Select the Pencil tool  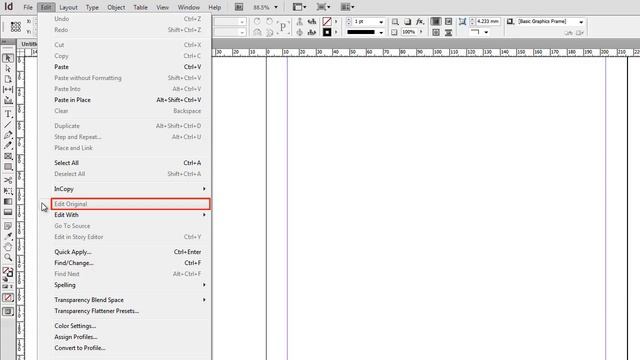point(8,145)
